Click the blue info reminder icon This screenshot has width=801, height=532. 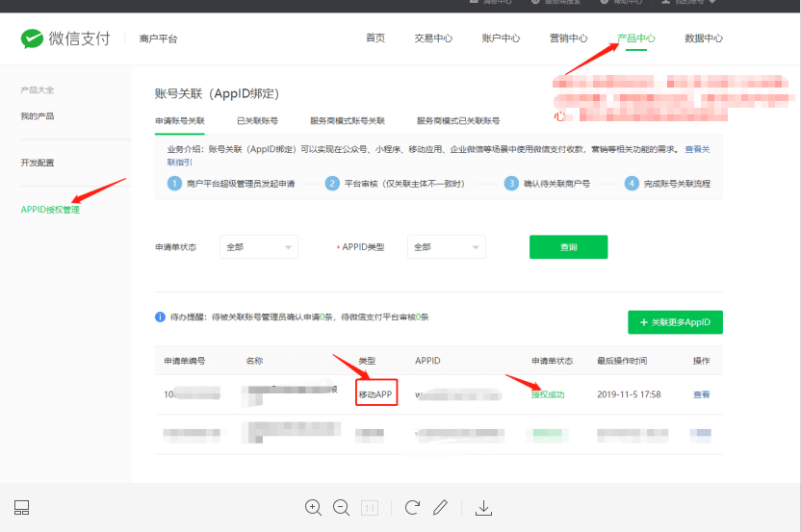(x=160, y=317)
